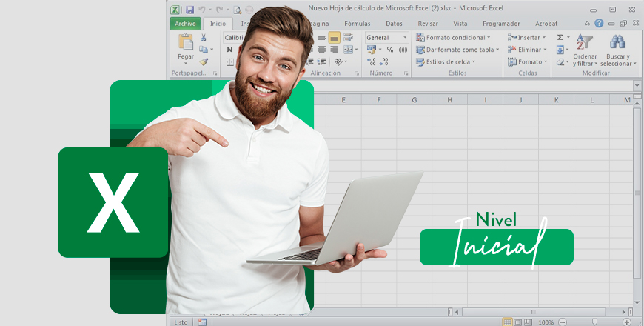644x326 pixels.
Task: Open the blue Help question mark icon
Action: coord(599,24)
